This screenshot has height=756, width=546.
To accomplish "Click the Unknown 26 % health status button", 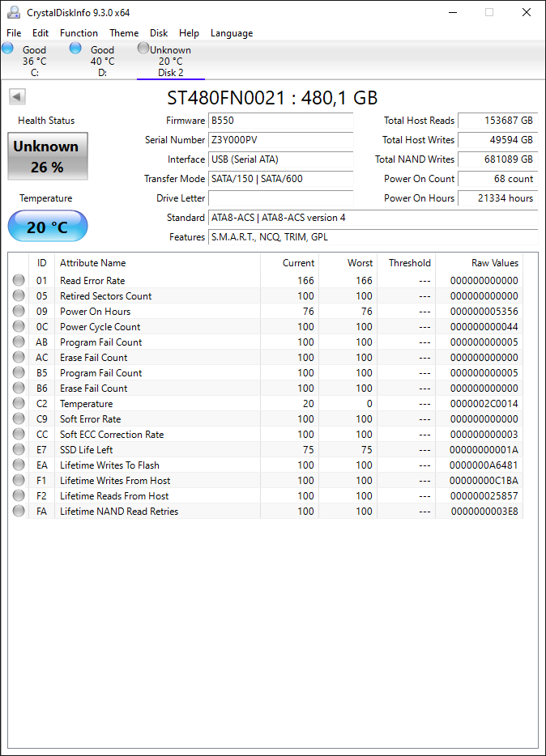I will [x=48, y=156].
